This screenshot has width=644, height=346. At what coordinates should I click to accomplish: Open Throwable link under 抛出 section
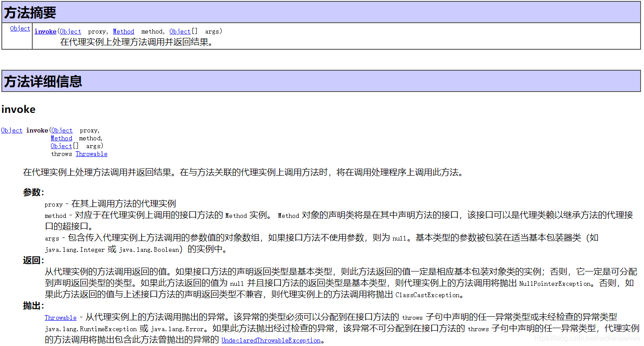click(61, 318)
